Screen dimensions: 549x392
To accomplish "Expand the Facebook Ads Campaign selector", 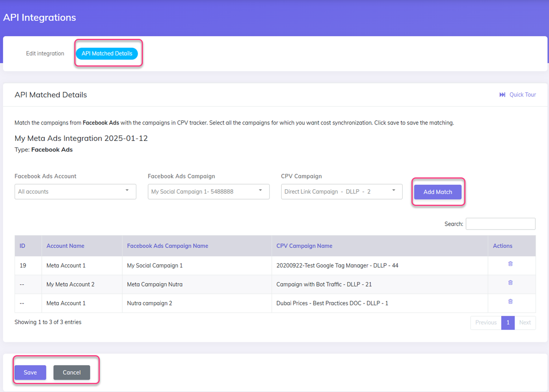I will pyautogui.click(x=208, y=192).
